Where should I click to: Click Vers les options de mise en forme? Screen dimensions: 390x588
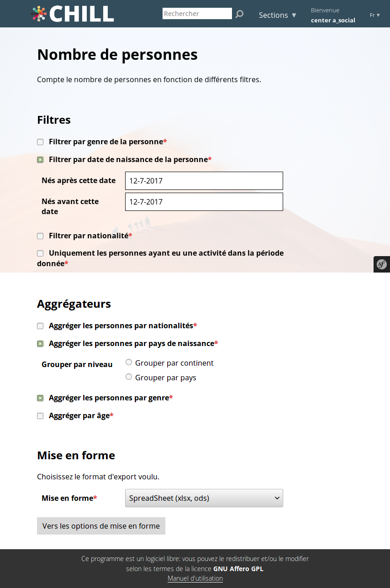point(101,526)
